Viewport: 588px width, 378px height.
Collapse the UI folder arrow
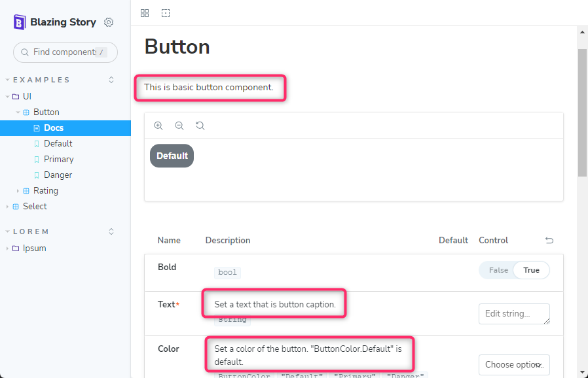click(7, 97)
